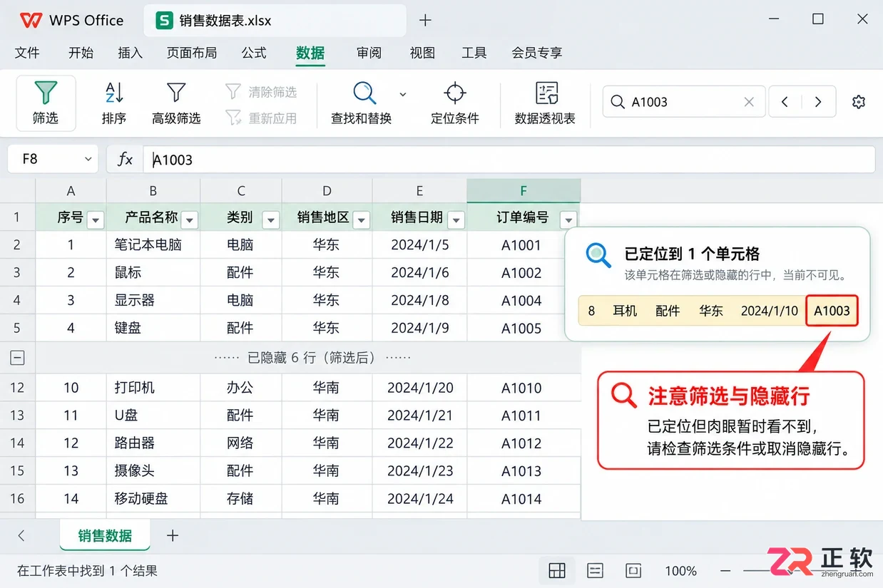Open 高级筛选 advanced filter
The height and width of the screenshot is (588, 883).
[x=176, y=103]
